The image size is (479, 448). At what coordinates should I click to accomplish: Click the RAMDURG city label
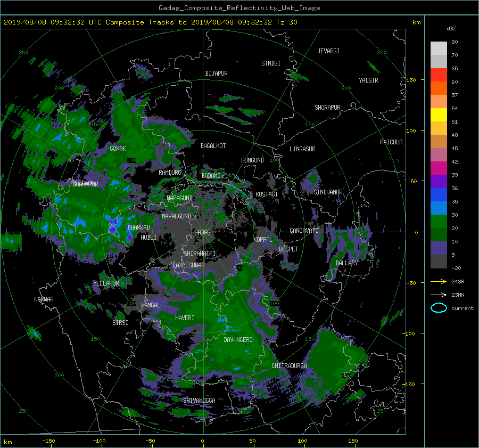pyautogui.click(x=170, y=173)
